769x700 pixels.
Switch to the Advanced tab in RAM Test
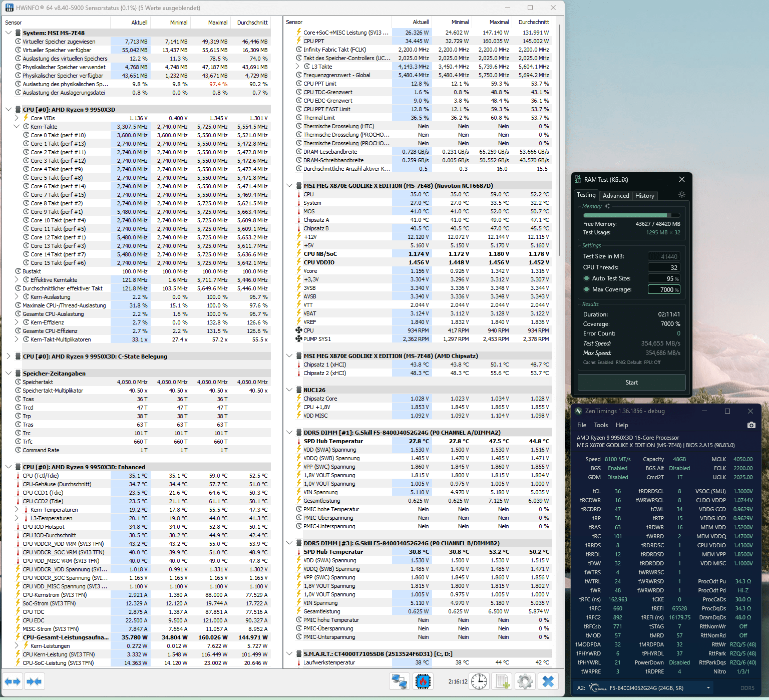[616, 196]
